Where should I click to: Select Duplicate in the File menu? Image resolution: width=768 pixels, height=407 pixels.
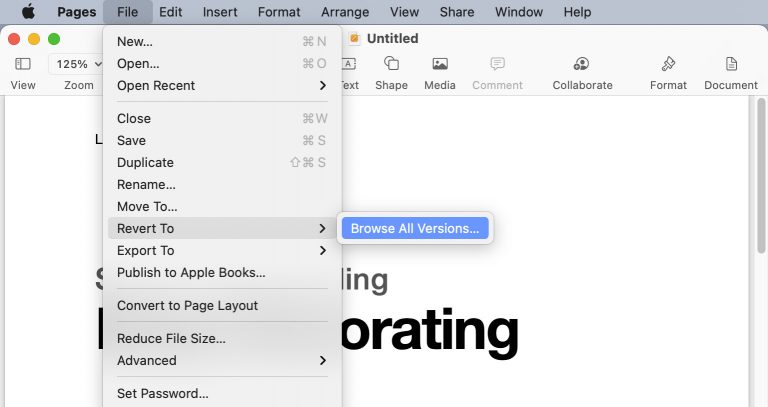[221, 163]
